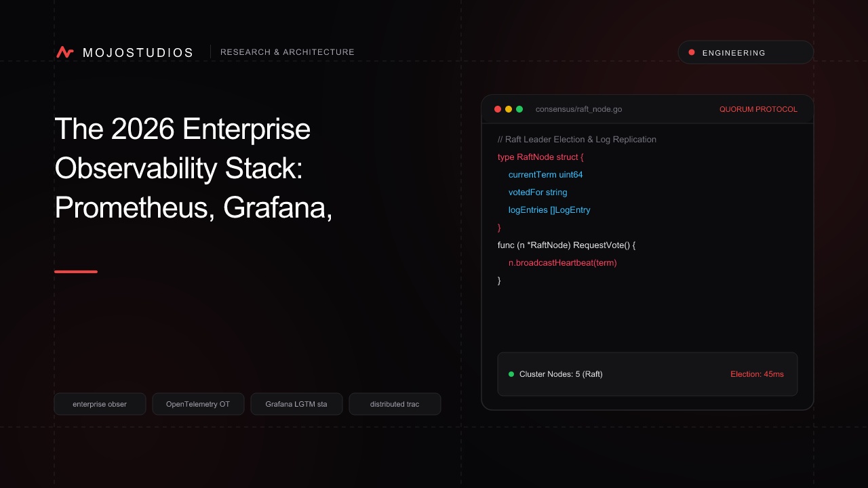Click the yellow window dot in code panel
Viewport: 868px width, 488px height.
(x=509, y=109)
